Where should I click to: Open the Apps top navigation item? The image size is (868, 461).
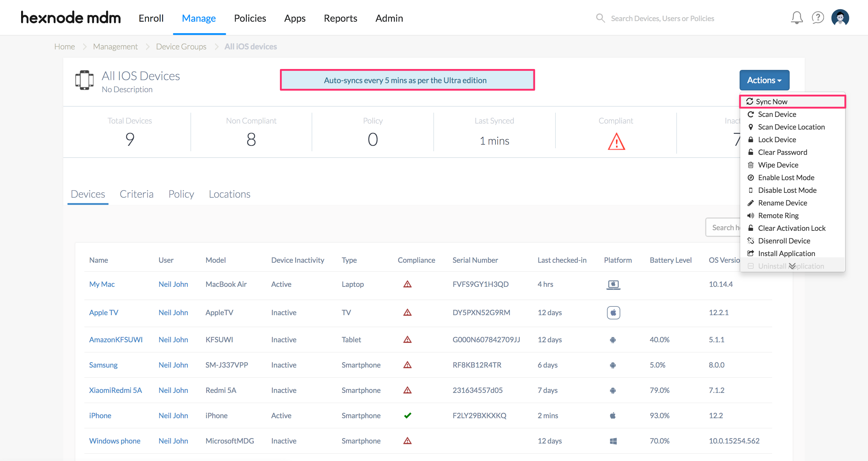[x=295, y=18]
